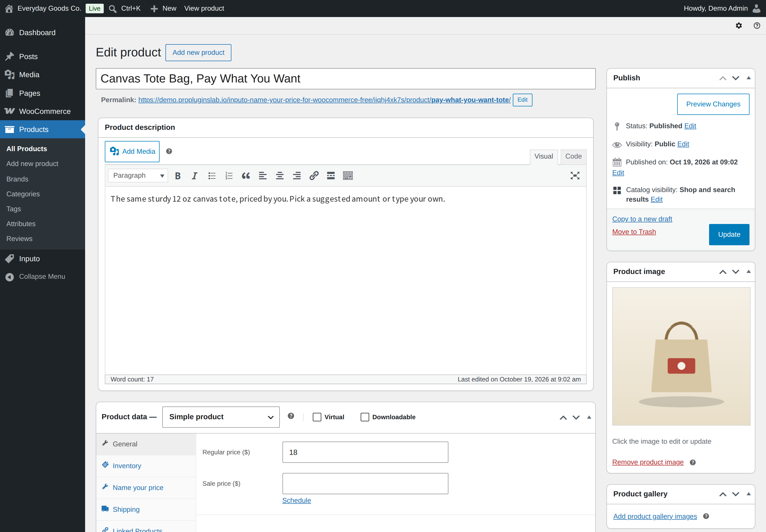
Task: Toggle bold formatting in editor toolbar
Action: tap(178, 176)
